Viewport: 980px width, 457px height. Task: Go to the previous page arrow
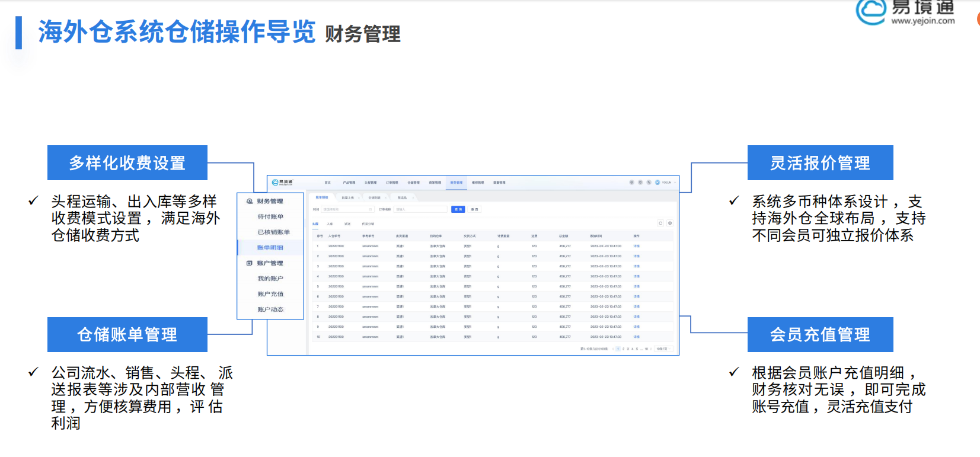(612, 349)
